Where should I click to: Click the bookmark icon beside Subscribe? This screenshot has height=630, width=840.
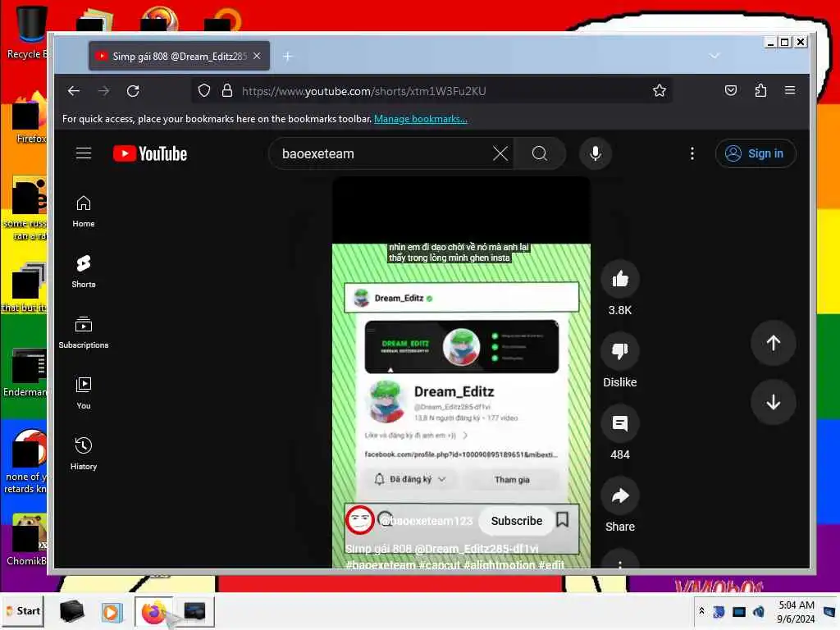563,519
